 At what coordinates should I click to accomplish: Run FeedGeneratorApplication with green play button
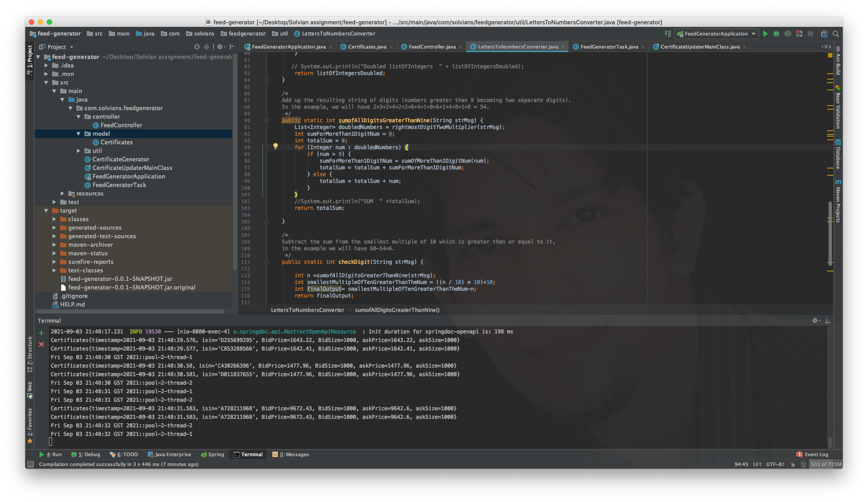tap(765, 34)
